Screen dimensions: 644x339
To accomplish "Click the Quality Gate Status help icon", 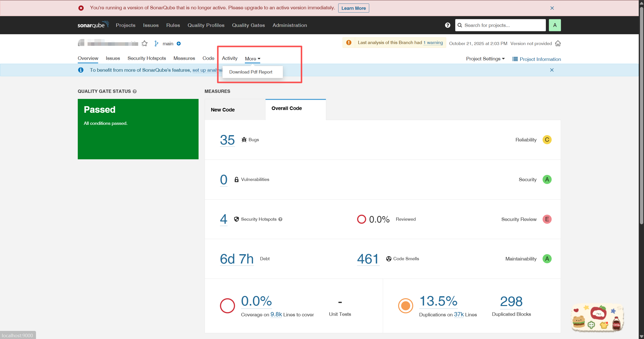I will pos(135,91).
